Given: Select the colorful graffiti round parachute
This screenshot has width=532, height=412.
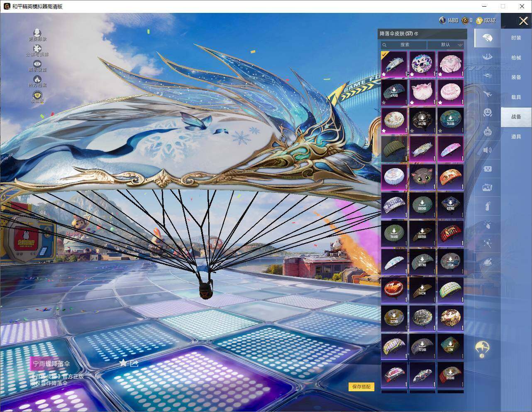Looking at the screenshot, I should 422,64.
